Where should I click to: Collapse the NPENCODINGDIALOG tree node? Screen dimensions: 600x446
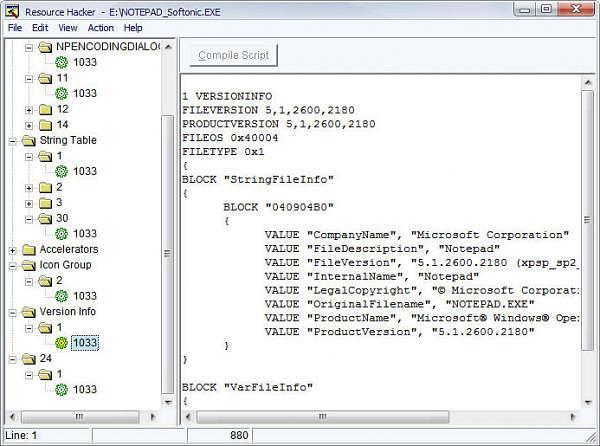coord(29,48)
